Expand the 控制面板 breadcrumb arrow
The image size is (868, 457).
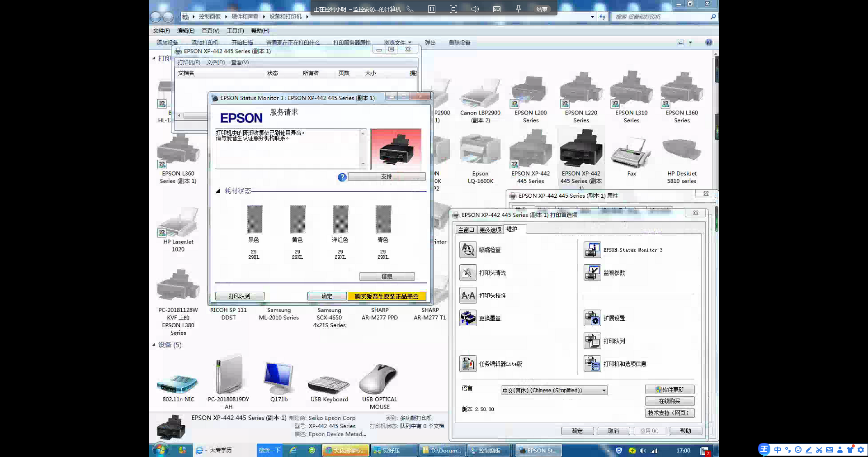pos(226,17)
